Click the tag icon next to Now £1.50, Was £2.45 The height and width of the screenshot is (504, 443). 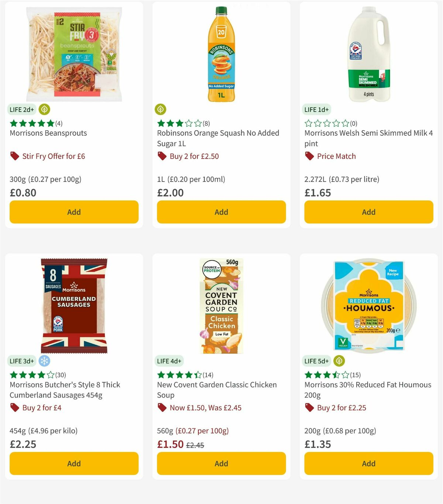(x=161, y=407)
